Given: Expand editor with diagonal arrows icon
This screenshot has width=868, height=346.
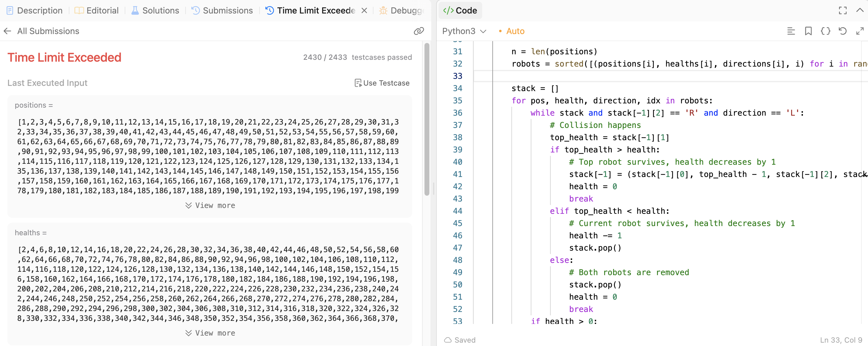Looking at the screenshot, I should tap(860, 31).
